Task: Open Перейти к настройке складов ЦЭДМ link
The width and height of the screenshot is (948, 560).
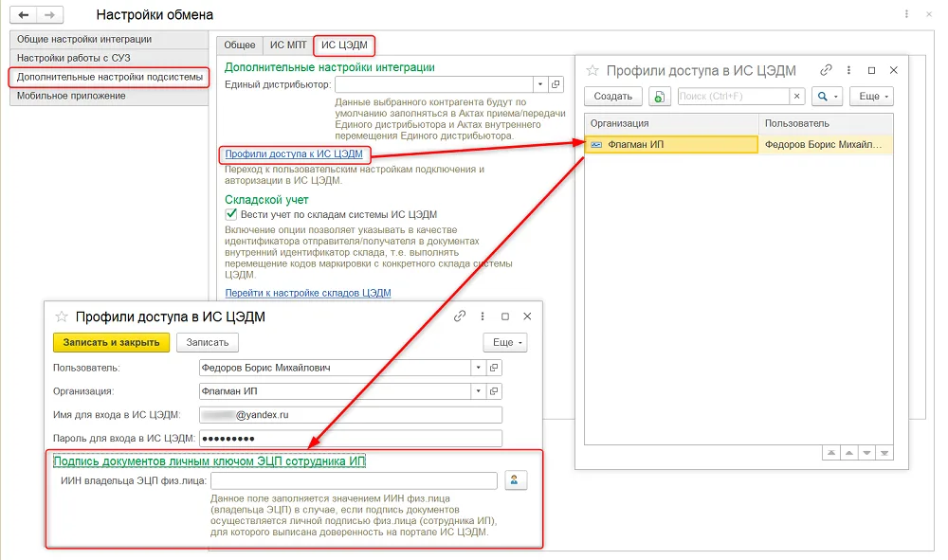Action: pyautogui.click(x=308, y=293)
